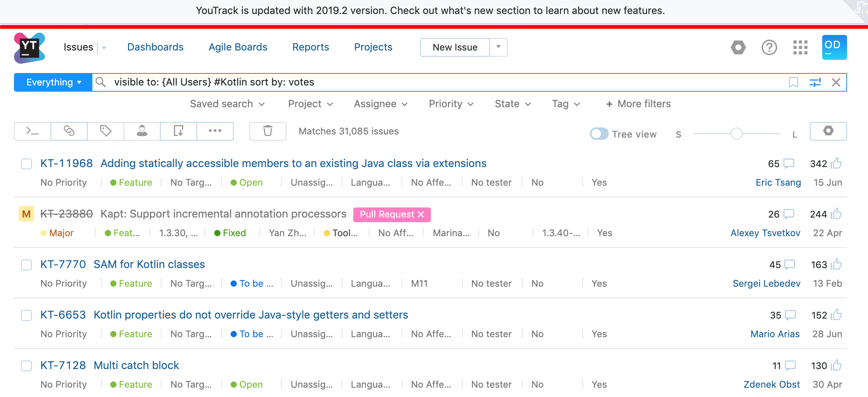Open reporter Zdenek Obst's profile

772,385
